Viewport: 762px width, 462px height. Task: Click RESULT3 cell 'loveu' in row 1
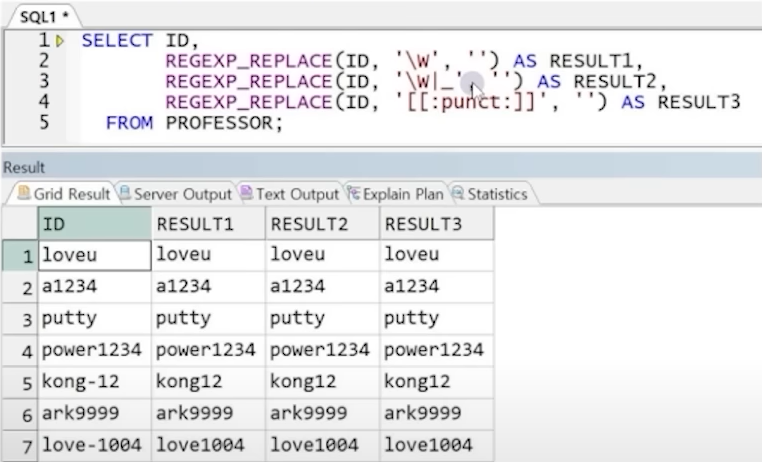click(x=437, y=256)
